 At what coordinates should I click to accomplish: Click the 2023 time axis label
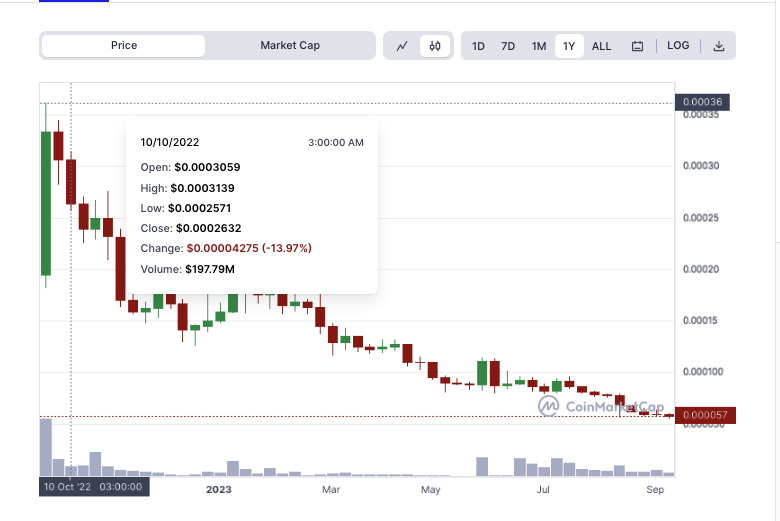tap(219, 490)
